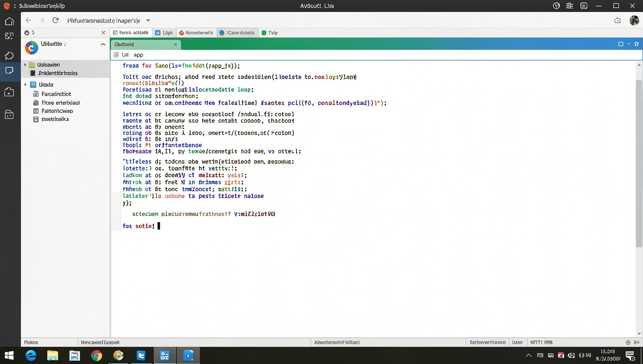Reload using the refresh icon
Screen dimensions: 643x364
tap(55, 20)
